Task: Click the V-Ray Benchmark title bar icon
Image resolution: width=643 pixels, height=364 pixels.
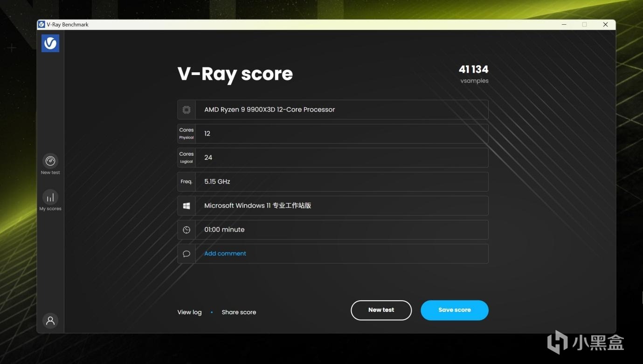Action: click(41, 24)
